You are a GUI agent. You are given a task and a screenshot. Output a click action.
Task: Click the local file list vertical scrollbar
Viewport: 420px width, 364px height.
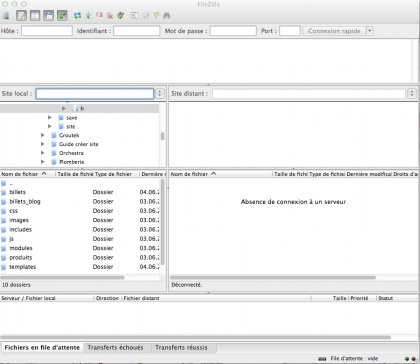tap(162, 222)
